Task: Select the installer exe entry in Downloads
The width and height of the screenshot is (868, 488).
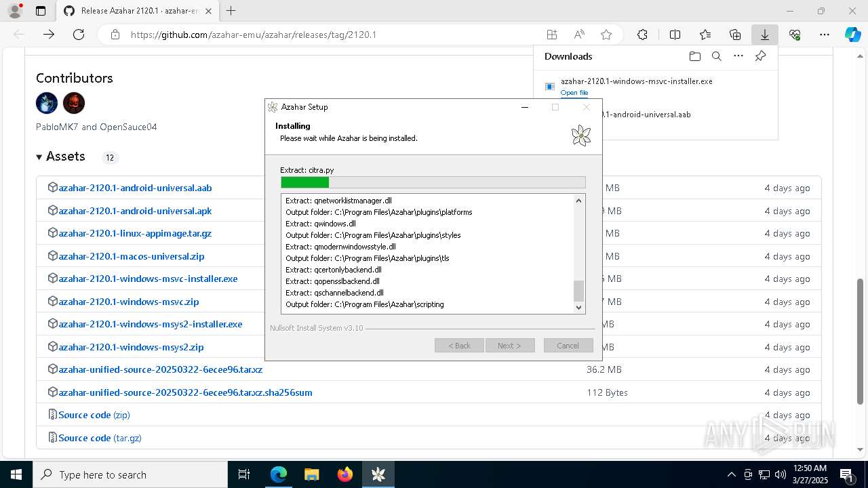Action: [x=636, y=81]
